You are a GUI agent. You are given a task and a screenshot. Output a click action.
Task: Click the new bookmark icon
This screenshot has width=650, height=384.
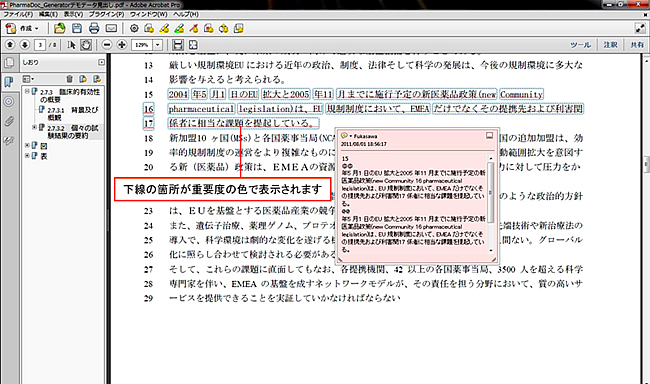click(83, 79)
